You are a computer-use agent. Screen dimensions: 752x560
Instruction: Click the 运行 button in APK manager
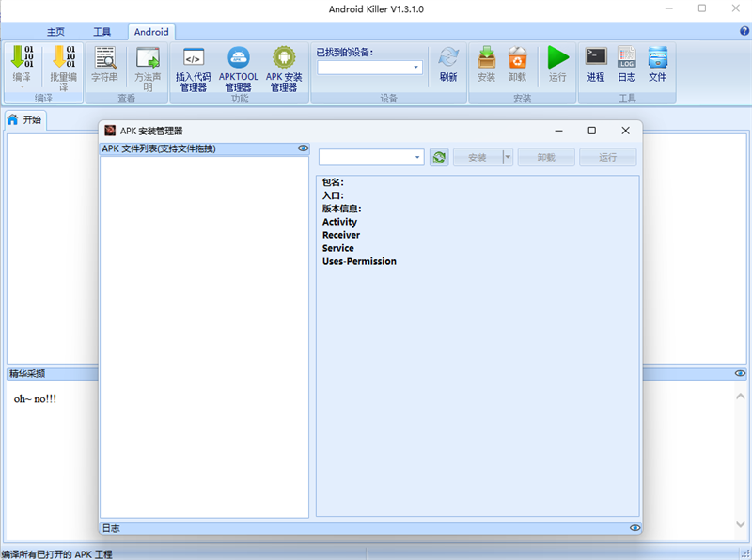[x=607, y=157]
